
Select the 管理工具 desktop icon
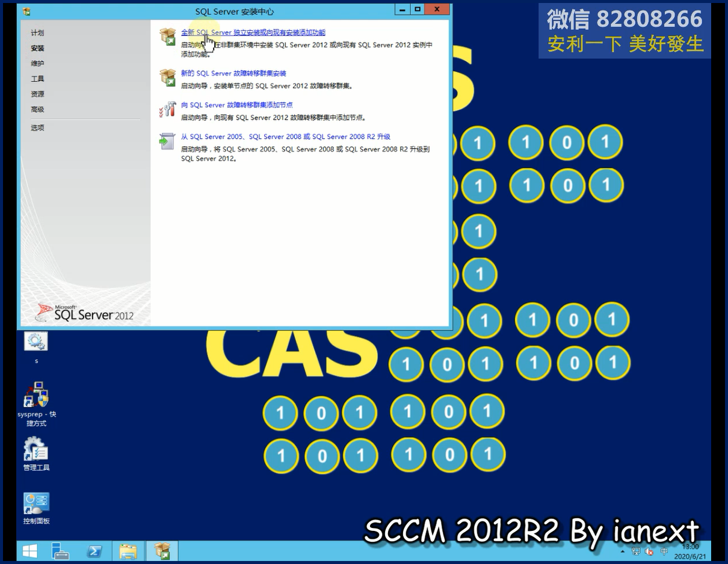[36, 455]
